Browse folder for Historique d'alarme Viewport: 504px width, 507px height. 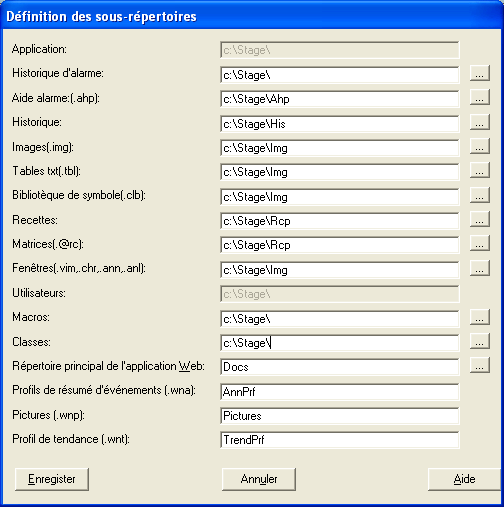(480, 73)
